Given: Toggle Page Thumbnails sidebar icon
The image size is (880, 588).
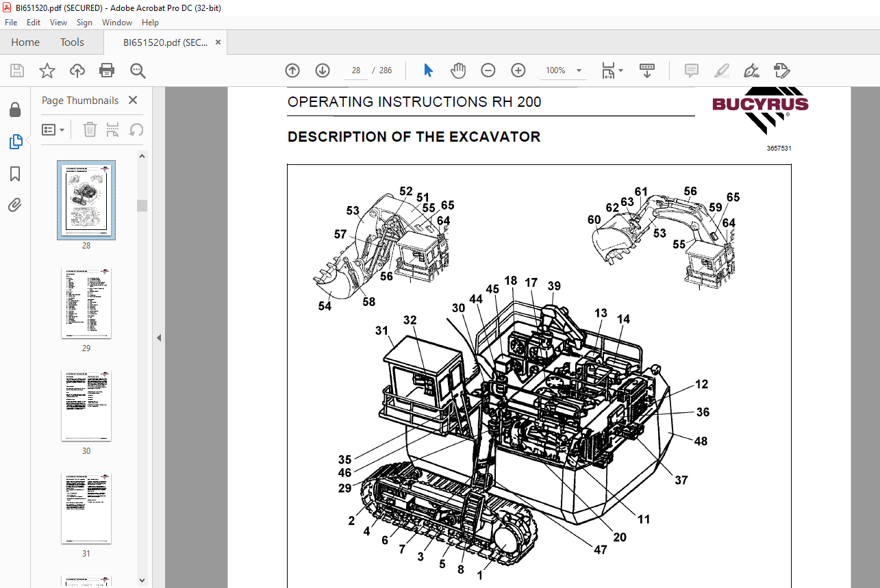Looking at the screenshot, I should pyautogui.click(x=15, y=142).
